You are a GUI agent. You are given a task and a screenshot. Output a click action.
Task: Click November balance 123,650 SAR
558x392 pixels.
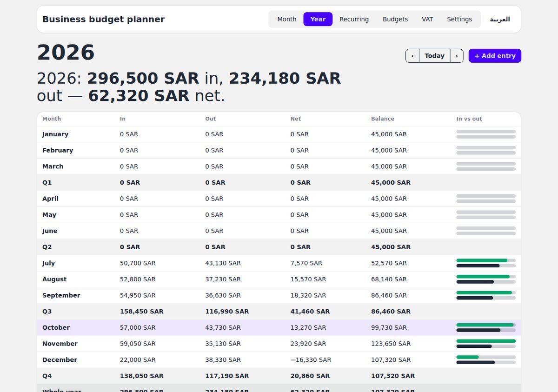tap(391, 344)
